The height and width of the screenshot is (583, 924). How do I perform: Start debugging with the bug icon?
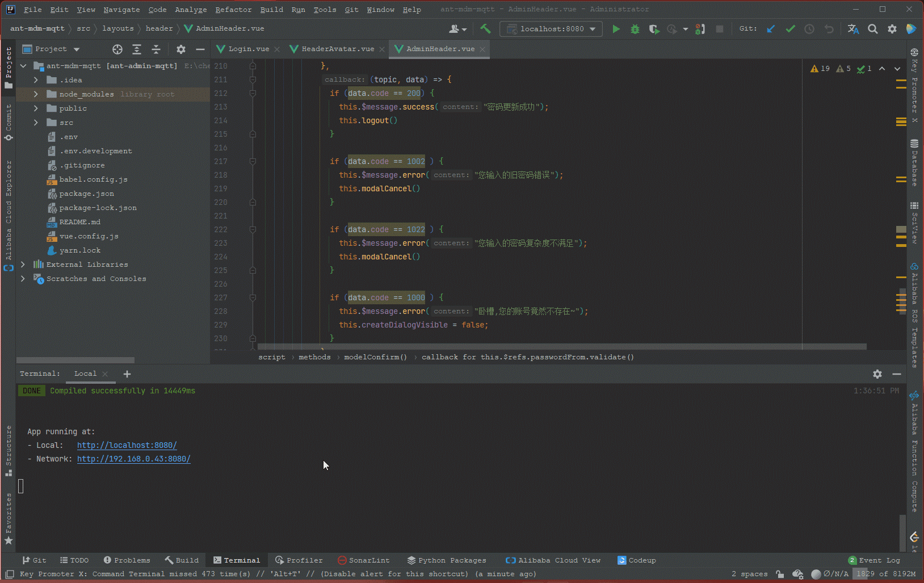pyautogui.click(x=635, y=29)
